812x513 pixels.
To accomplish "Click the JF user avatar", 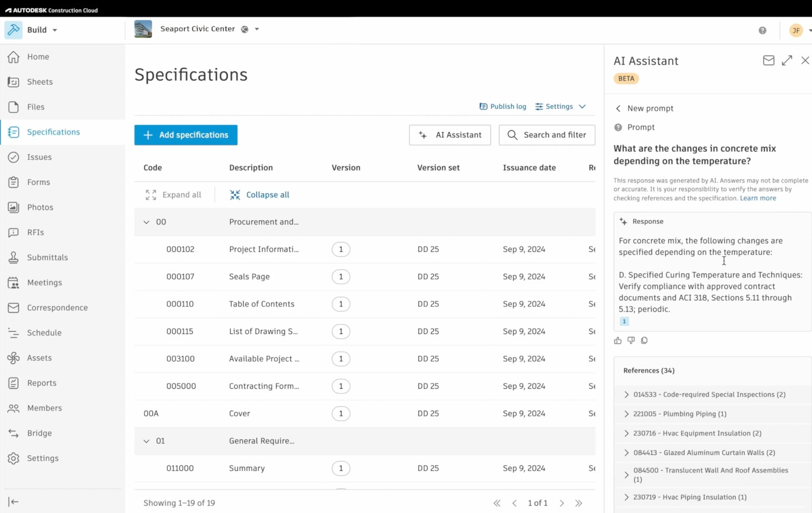I will (x=796, y=30).
